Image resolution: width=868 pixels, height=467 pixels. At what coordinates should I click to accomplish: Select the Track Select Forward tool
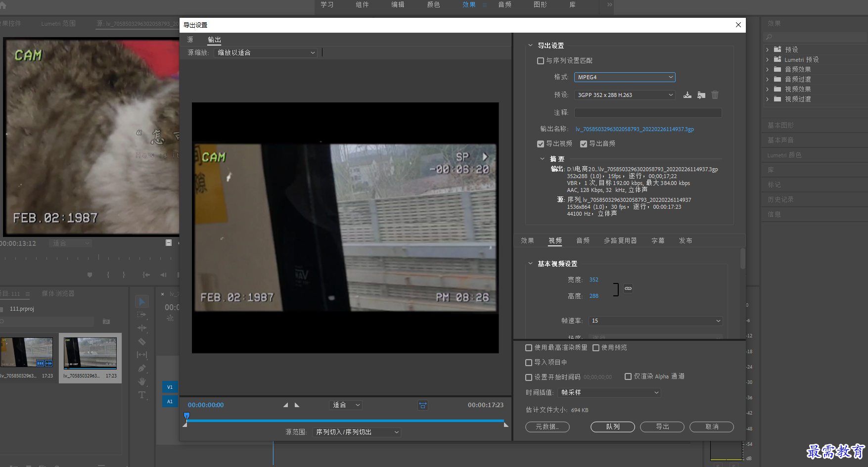pos(142,315)
